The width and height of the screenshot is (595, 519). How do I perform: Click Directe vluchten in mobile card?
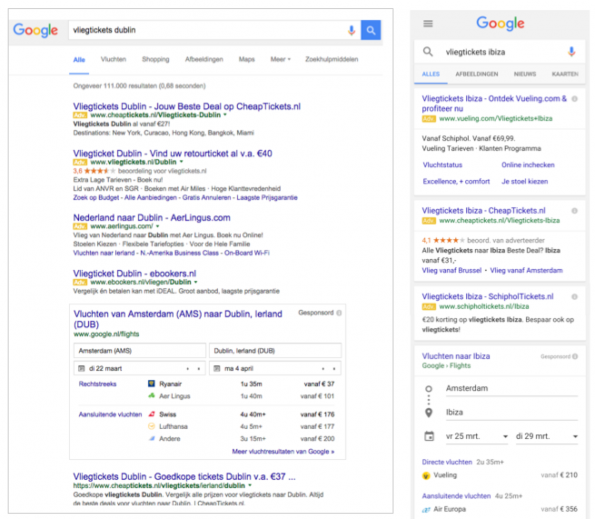click(447, 462)
